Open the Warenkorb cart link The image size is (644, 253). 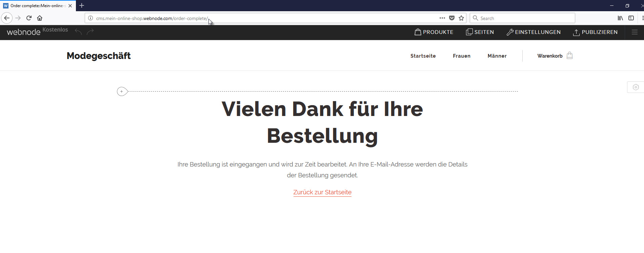coord(550,56)
